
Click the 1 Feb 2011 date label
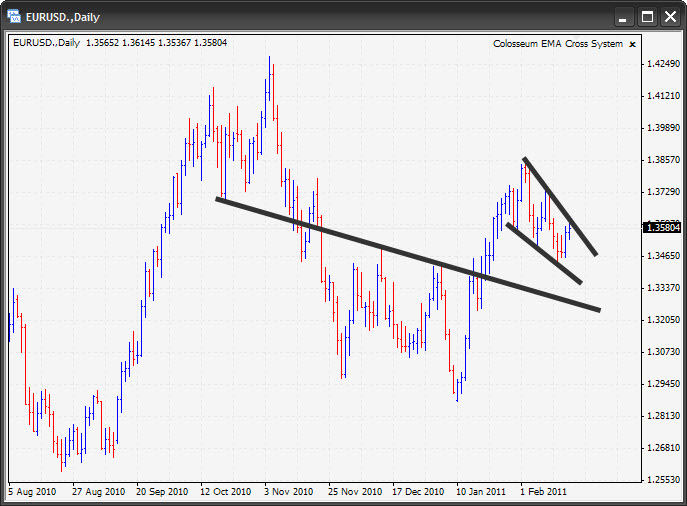coord(543,492)
